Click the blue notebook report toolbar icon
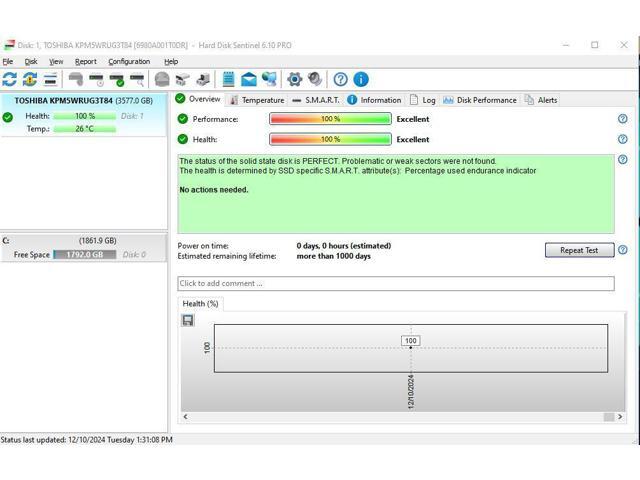 pos(229,79)
